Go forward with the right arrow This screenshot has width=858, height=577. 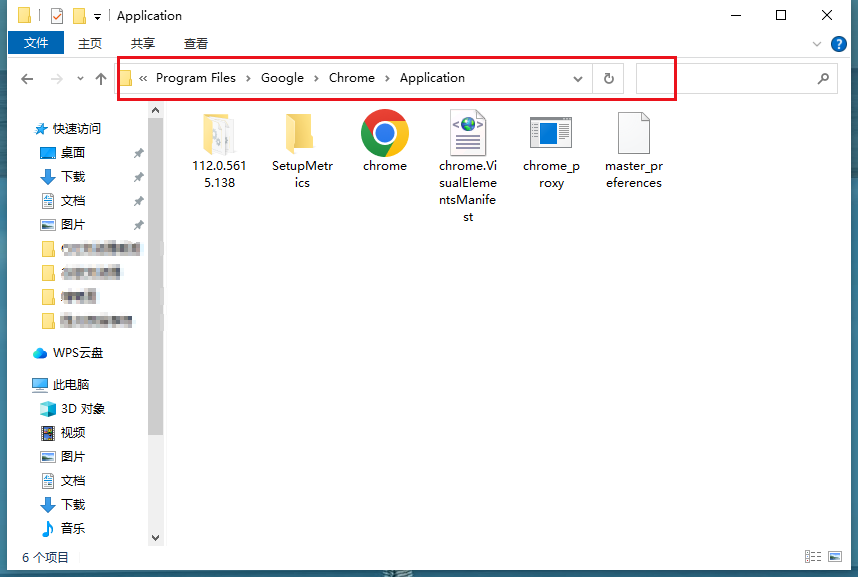[x=56, y=79]
